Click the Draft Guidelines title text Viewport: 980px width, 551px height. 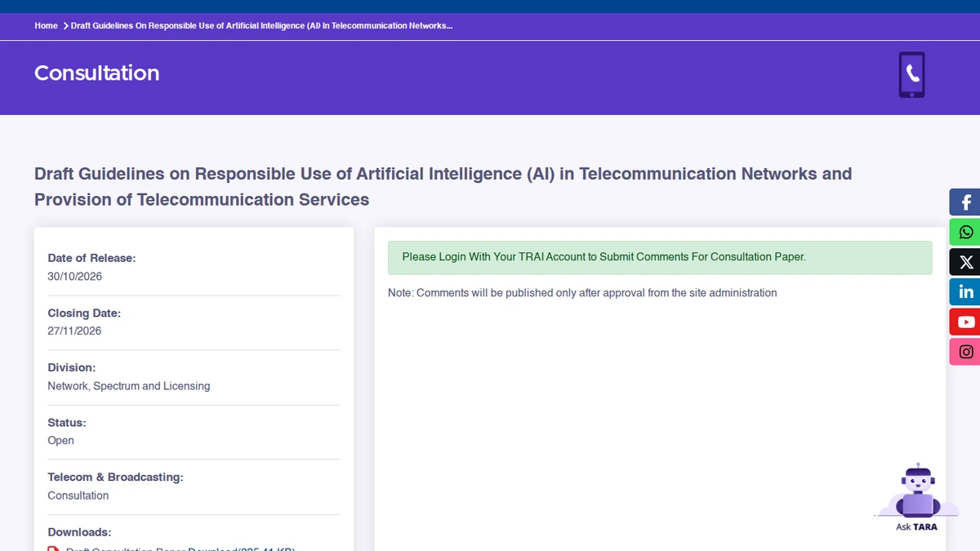[x=443, y=186]
